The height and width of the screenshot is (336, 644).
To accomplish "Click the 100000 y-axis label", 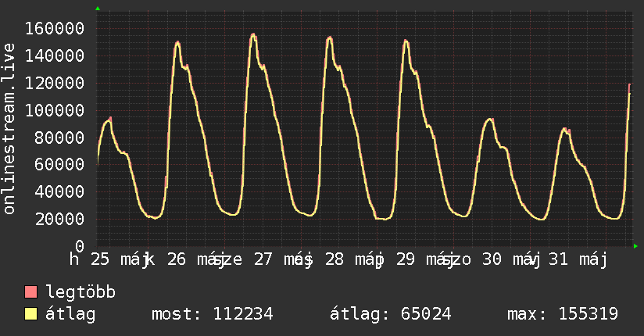I will click(55, 110).
